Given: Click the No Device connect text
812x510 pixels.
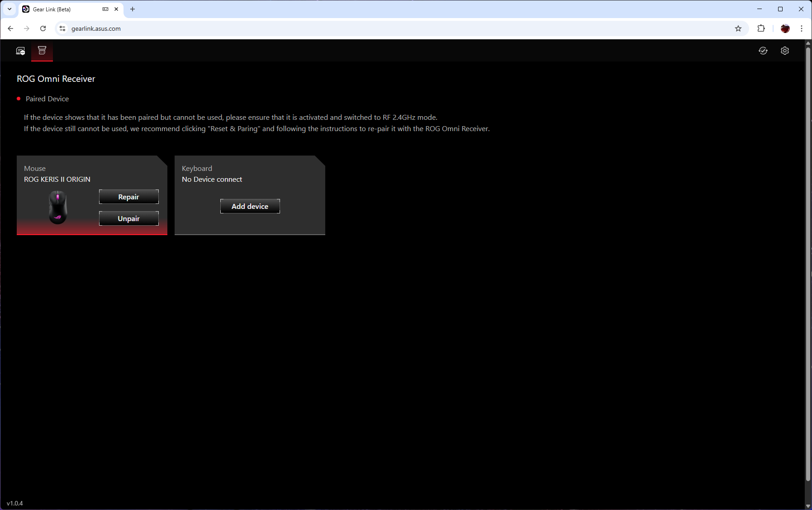Looking at the screenshot, I should [212, 179].
